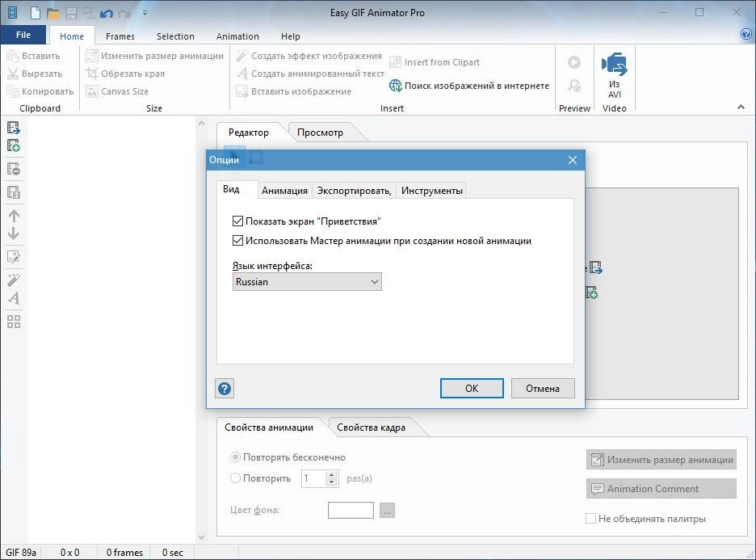Click add blank frame sidebar icon
The image size is (756, 560).
pos(14,145)
